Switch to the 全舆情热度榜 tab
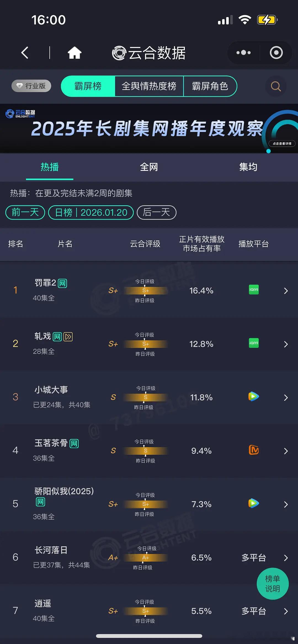This screenshot has width=298, height=644. coord(149,86)
